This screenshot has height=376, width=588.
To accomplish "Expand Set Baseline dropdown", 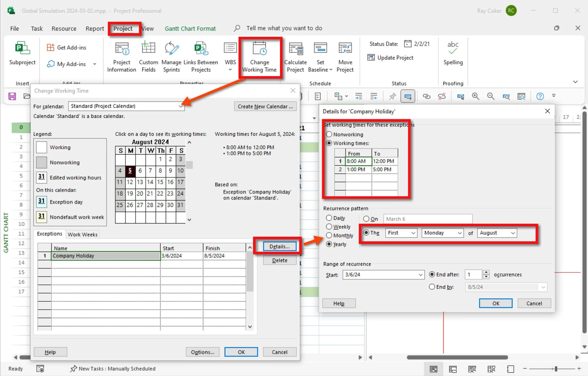I will [331, 69].
